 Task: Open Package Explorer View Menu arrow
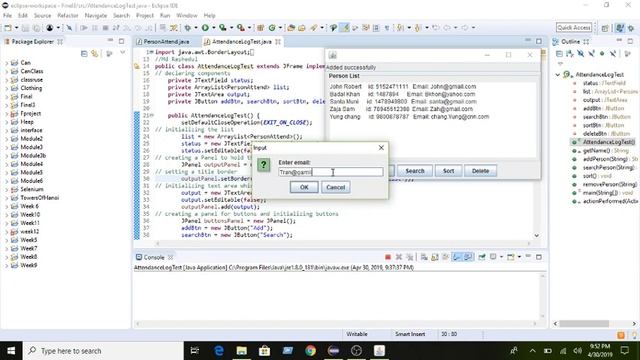122,53
